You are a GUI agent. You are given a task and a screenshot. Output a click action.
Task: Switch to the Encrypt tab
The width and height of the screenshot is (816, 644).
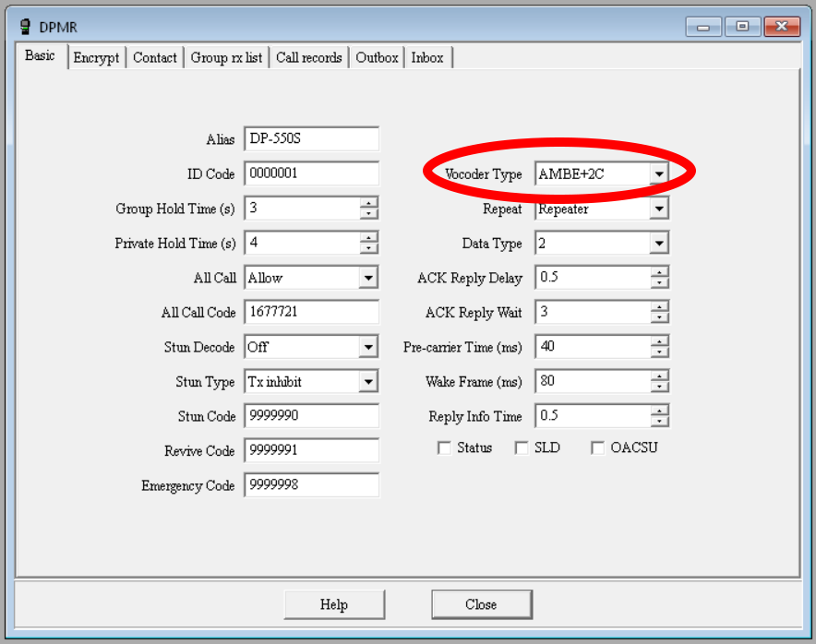coord(96,57)
